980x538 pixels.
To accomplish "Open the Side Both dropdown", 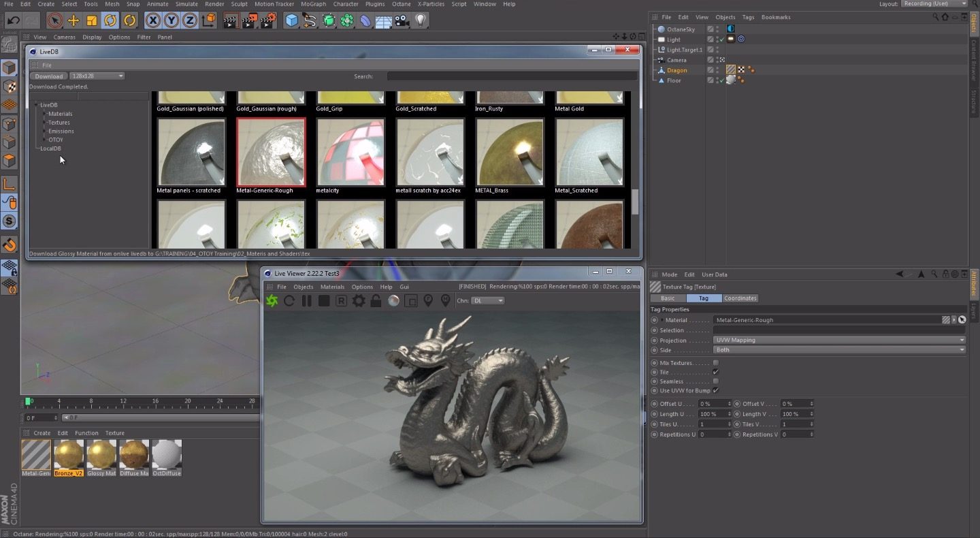I will [839, 349].
